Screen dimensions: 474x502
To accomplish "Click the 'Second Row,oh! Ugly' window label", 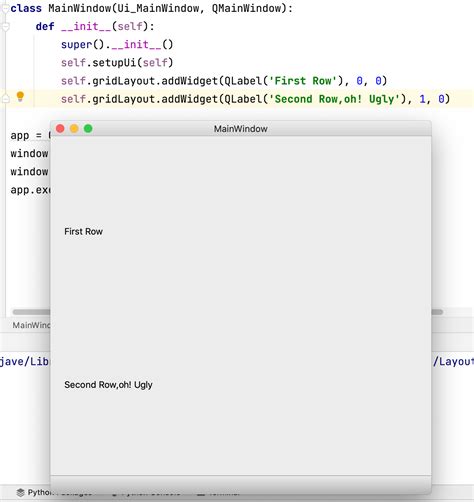I will 108,385.
